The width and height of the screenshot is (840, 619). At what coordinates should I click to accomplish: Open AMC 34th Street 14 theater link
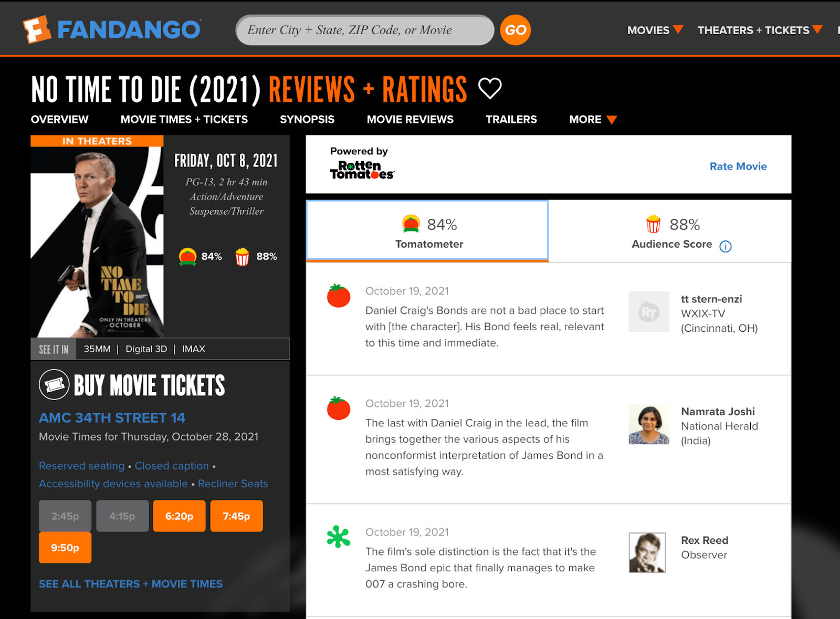click(112, 418)
